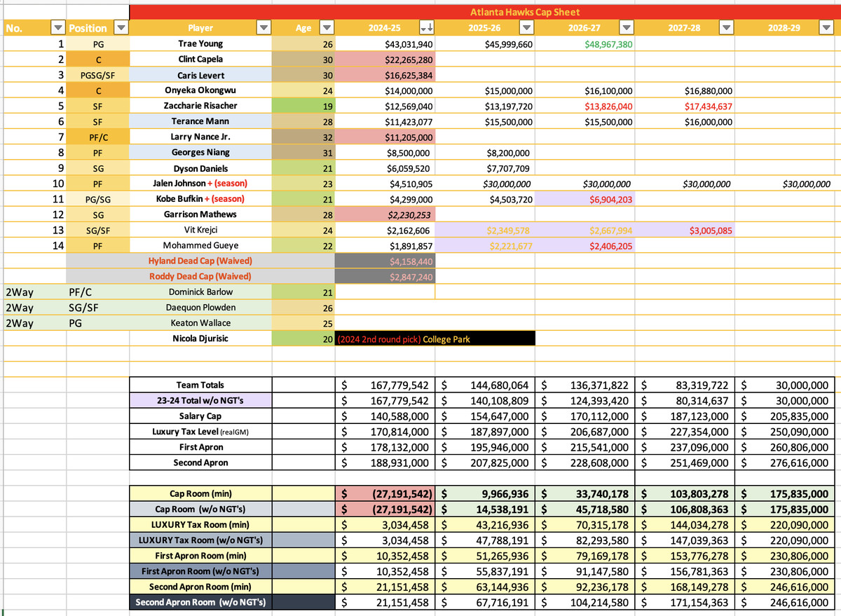Select the LUXURY Tax Room (min) label
The height and width of the screenshot is (616, 841).
click(x=200, y=524)
